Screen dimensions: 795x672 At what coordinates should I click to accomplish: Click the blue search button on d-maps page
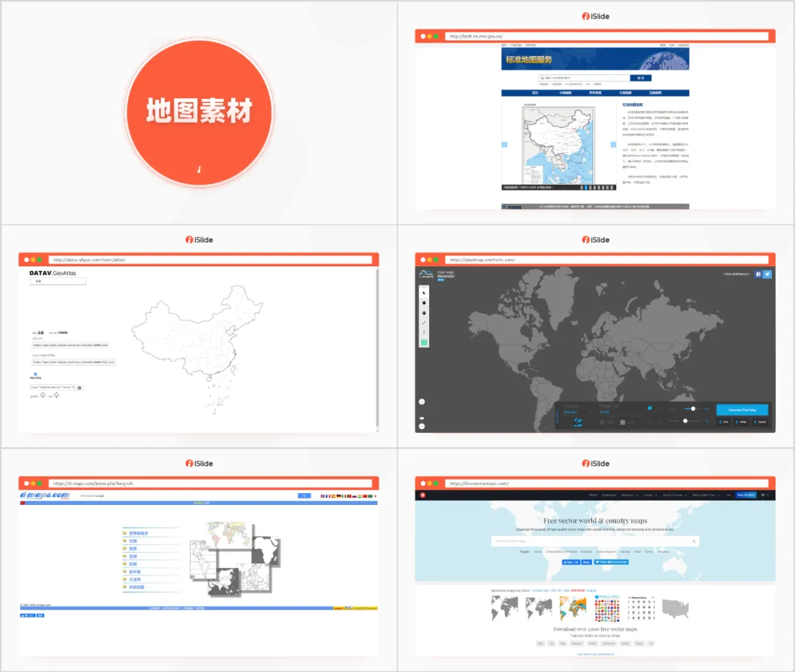pyautogui.click(x=304, y=495)
